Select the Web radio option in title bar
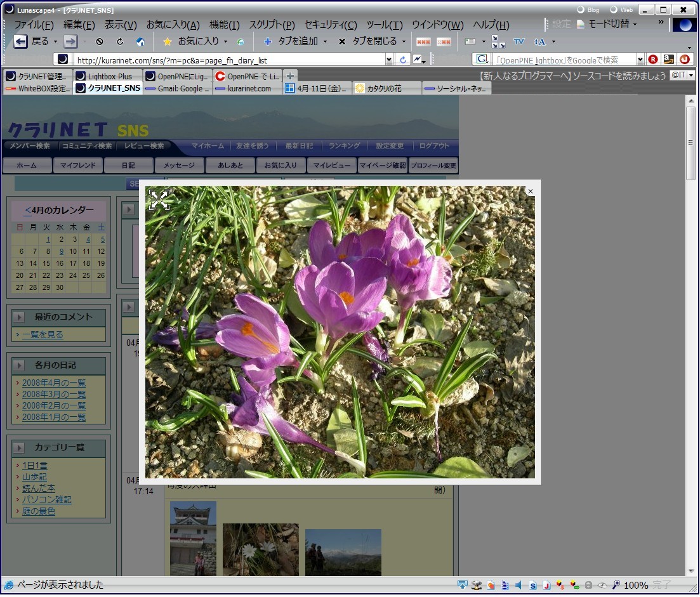The image size is (700, 597). [x=621, y=10]
